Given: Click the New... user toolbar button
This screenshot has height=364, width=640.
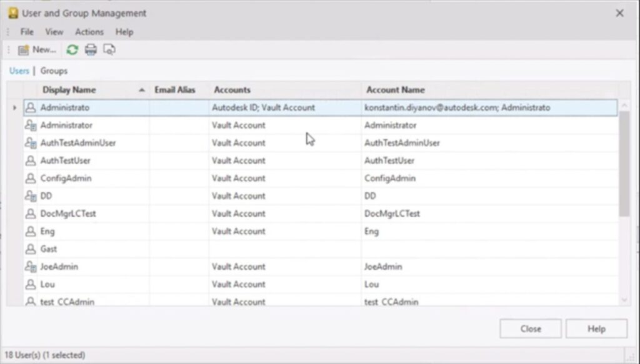Looking at the screenshot, I should coord(37,50).
